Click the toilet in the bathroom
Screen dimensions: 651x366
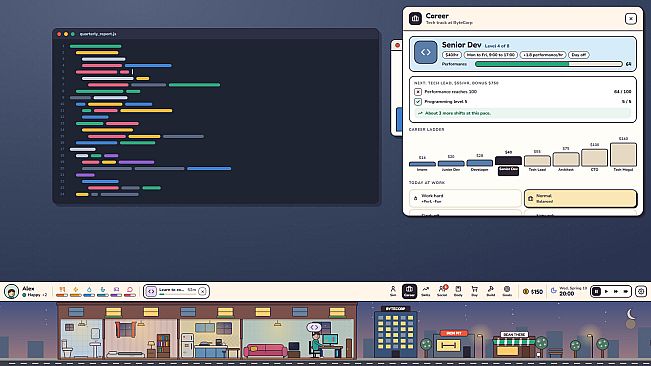coord(67,349)
